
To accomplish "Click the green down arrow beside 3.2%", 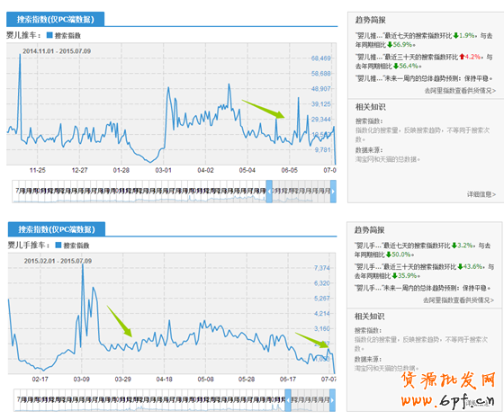I will tap(454, 246).
